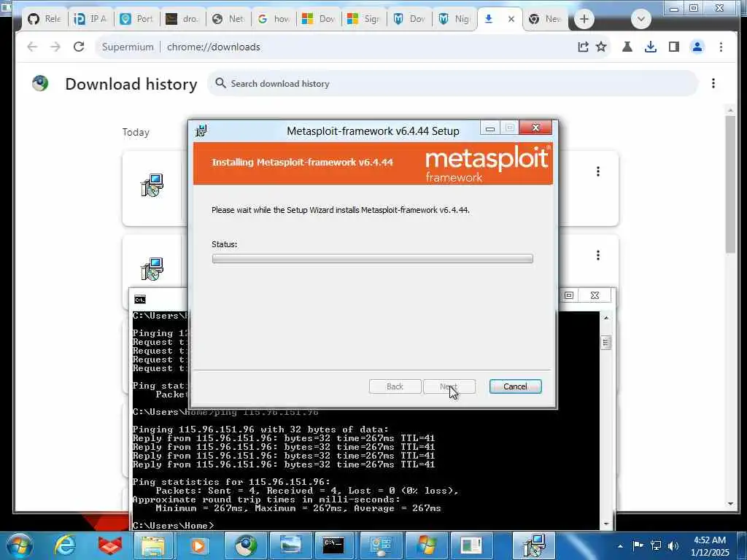
Task: Maximize the command prompt window
Action: pyautogui.click(x=569, y=295)
